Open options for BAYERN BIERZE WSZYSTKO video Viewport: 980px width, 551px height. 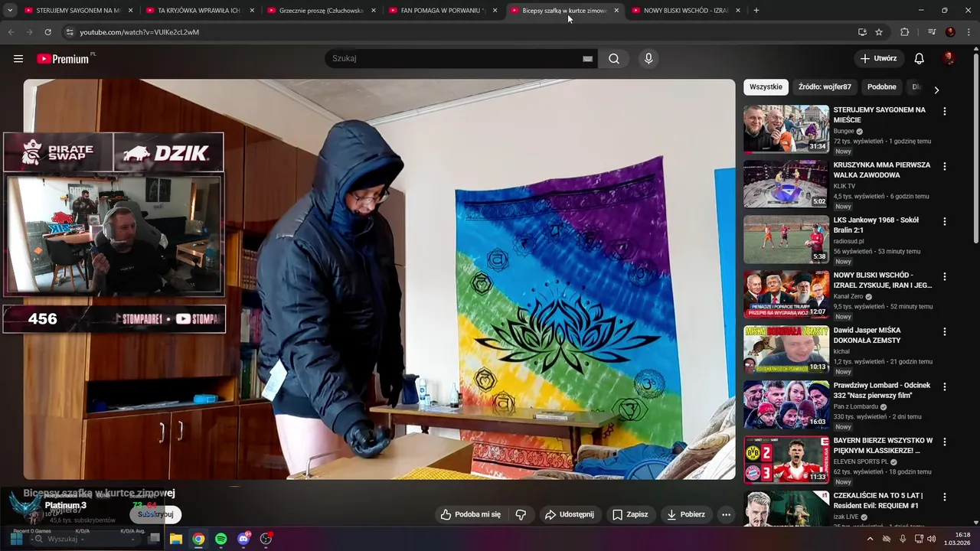click(944, 442)
